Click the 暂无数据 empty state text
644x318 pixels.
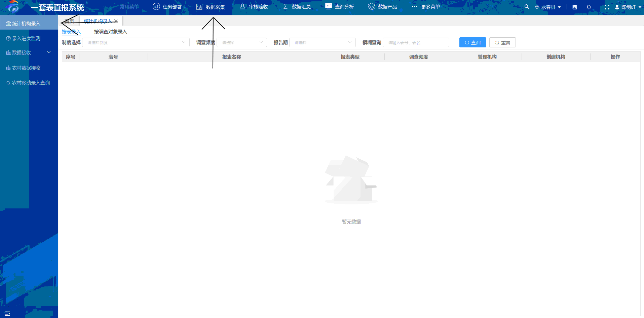point(351,222)
